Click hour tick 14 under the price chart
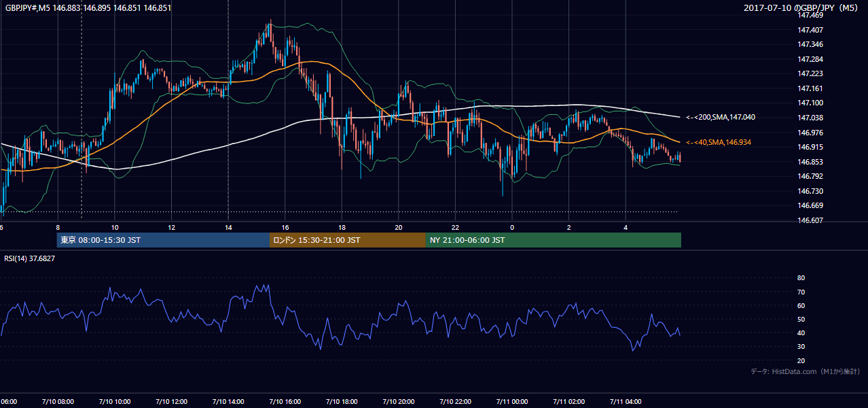The height and width of the screenshot is (408, 868). tap(228, 227)
